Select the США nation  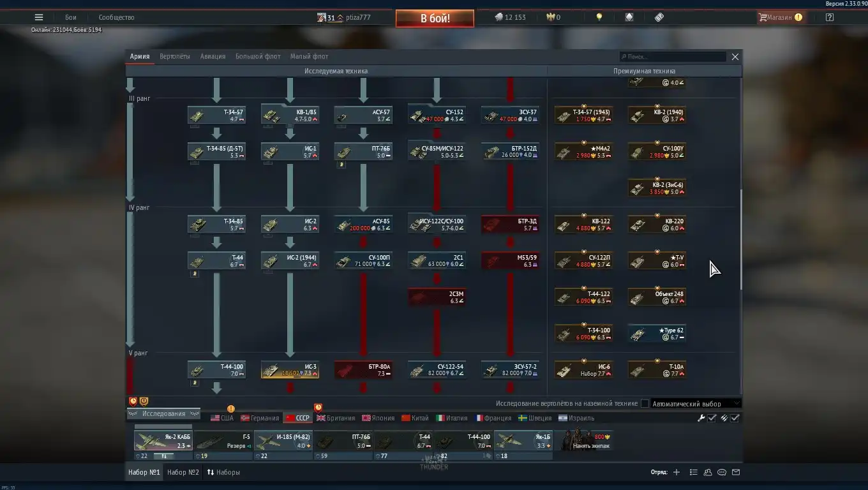222,418
